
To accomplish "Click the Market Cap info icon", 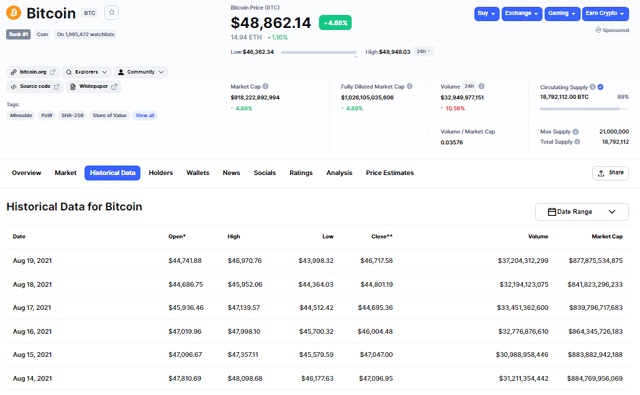I will (266, 86).
